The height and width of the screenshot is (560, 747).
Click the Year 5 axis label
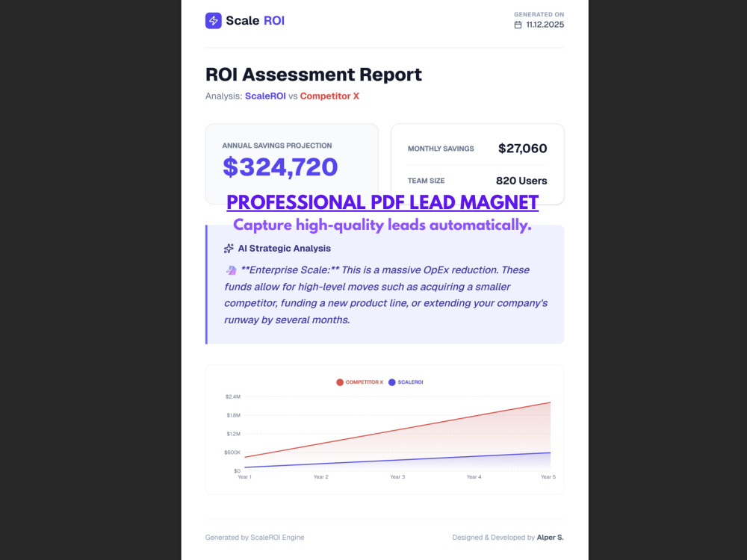[x=548, y=477]
